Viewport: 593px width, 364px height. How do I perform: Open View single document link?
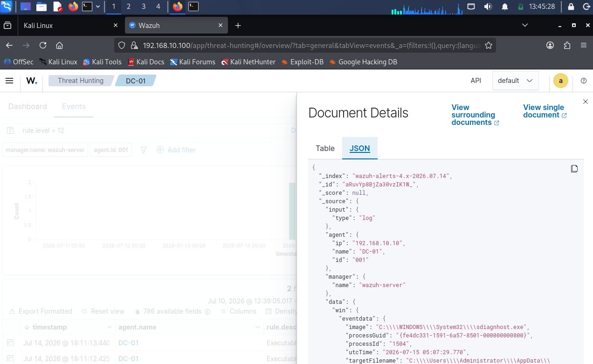[545, 111]
